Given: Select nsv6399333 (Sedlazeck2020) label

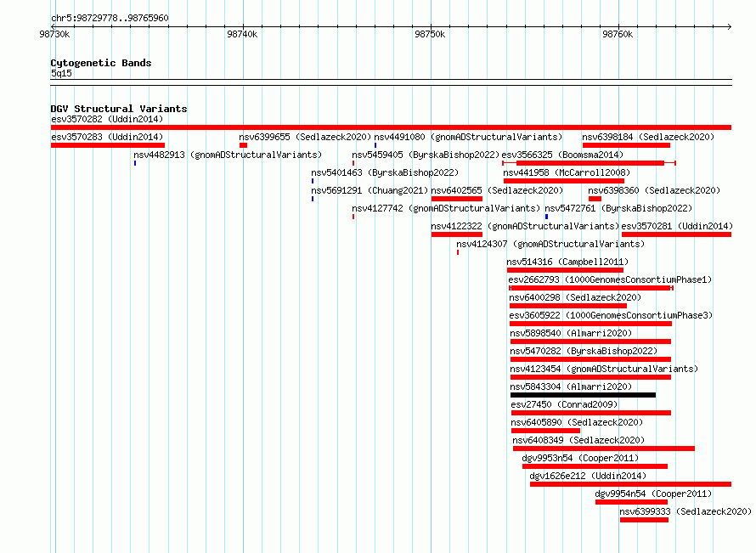Looking at the screenshot, I should coord(685,511).
